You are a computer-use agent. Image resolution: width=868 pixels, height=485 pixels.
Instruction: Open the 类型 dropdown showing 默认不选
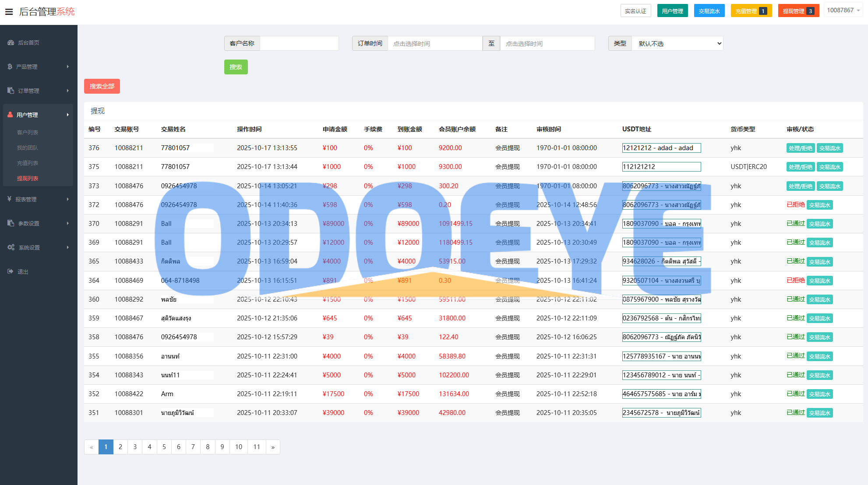coord(677,43)
